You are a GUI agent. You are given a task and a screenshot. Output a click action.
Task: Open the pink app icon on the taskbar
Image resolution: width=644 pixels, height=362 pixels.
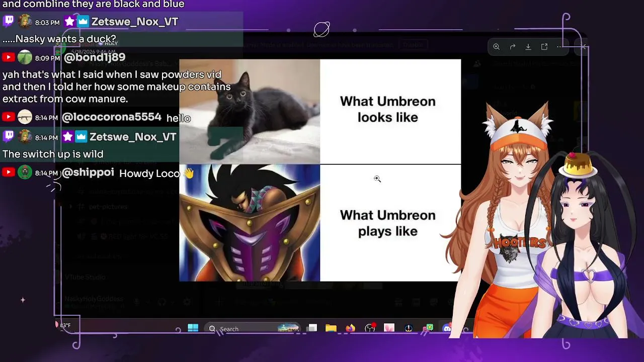389,328
